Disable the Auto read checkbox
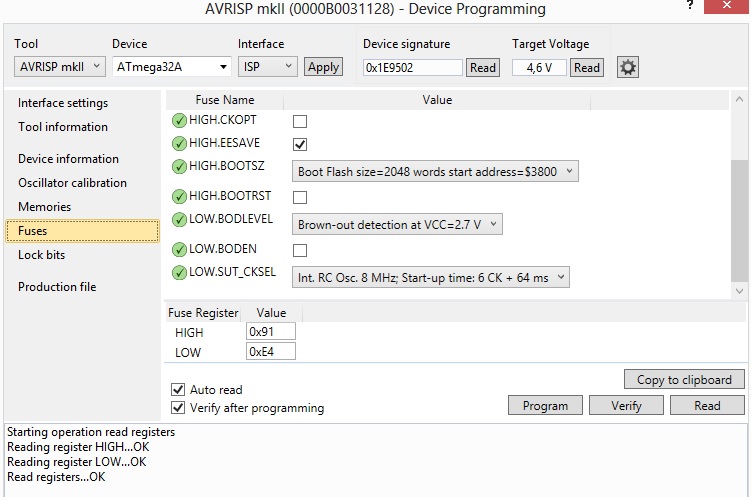 point(178,389)
